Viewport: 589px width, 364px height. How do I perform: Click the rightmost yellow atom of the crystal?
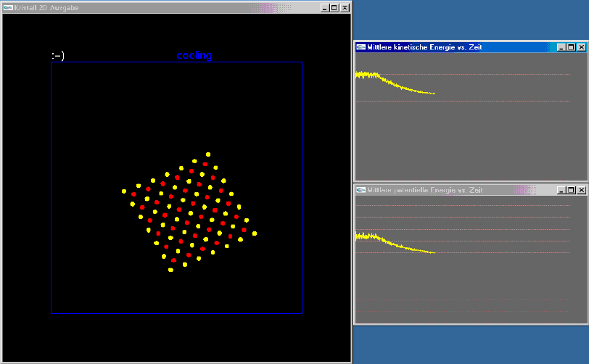click(255, 233)
